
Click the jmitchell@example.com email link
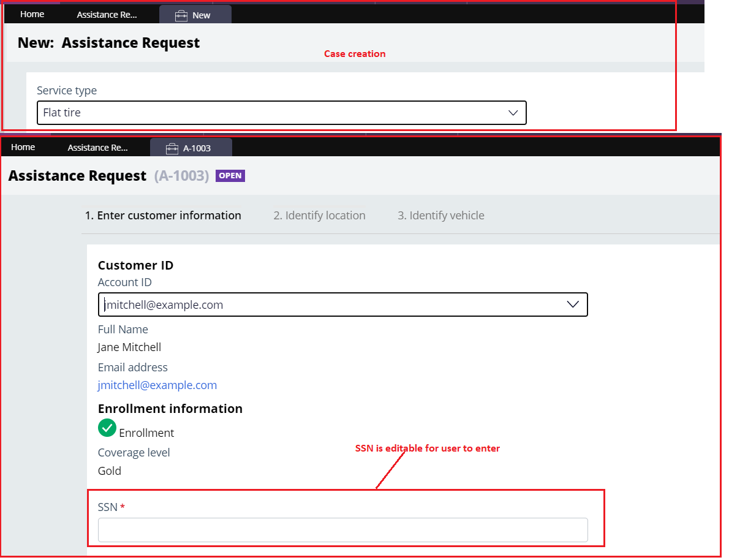[x=157, y=385]
